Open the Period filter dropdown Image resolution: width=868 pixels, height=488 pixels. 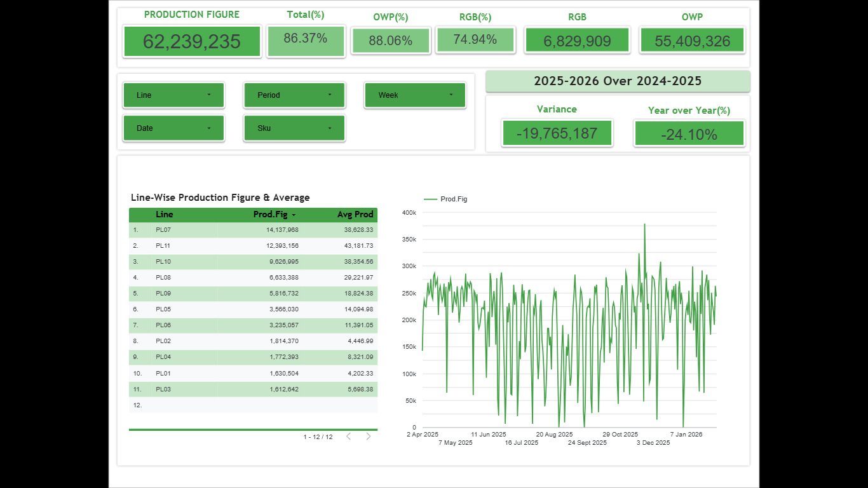(x=294, y=95)
